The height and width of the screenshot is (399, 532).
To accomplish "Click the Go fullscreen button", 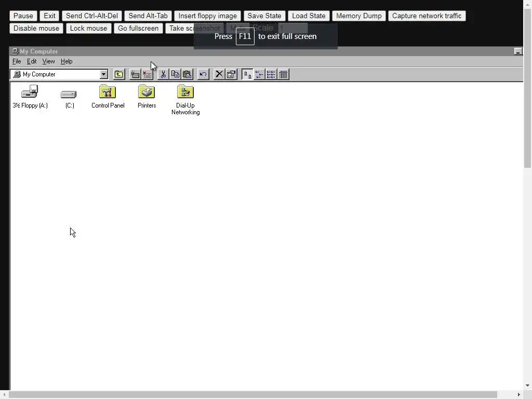I will tap(138, 29).
